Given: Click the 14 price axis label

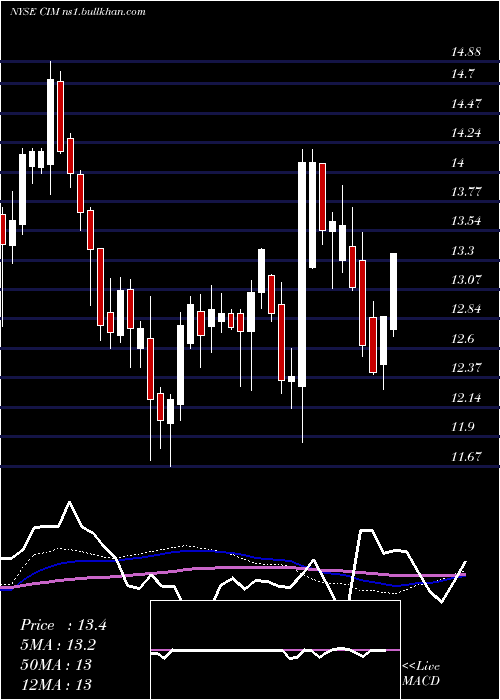Looking at the screenshot, I should click(x=458, y=162).
